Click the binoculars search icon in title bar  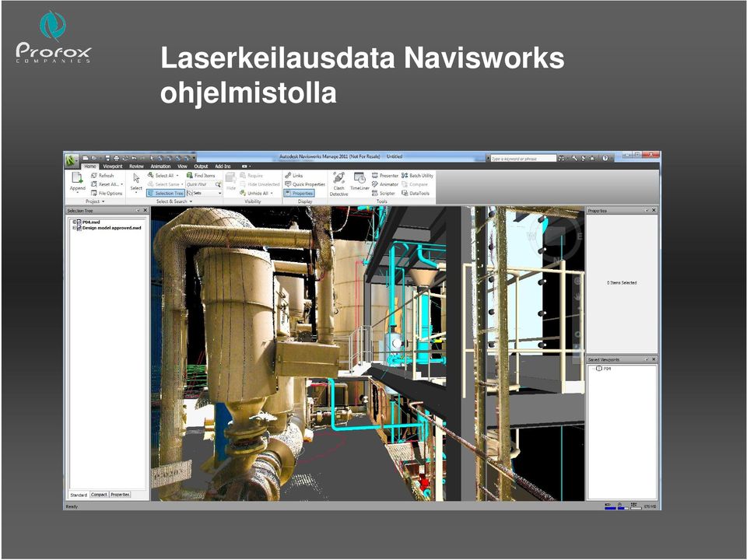561,158
